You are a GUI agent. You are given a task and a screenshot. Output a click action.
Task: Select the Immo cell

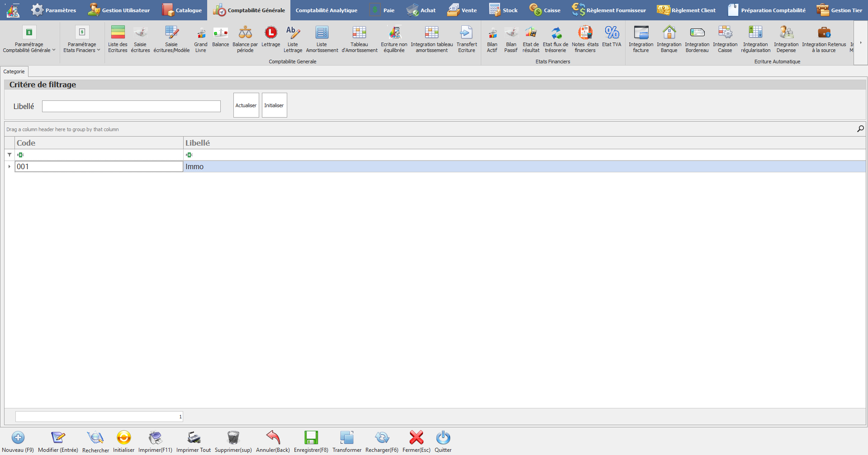tap(525, 166)
